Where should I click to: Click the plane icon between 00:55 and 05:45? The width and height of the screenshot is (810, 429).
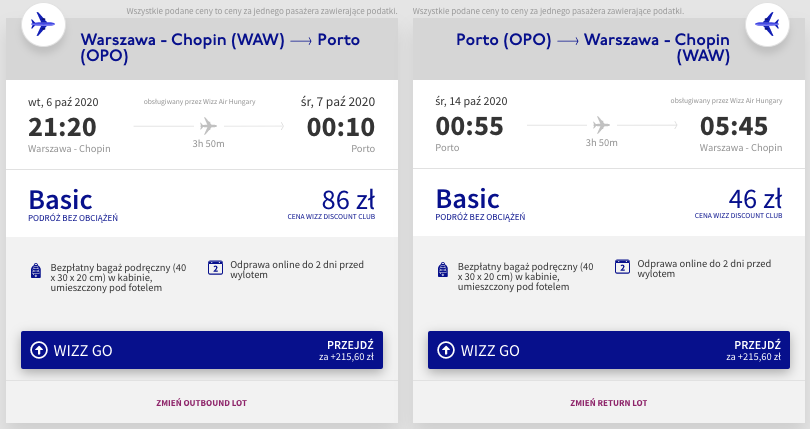coord(601,125)
